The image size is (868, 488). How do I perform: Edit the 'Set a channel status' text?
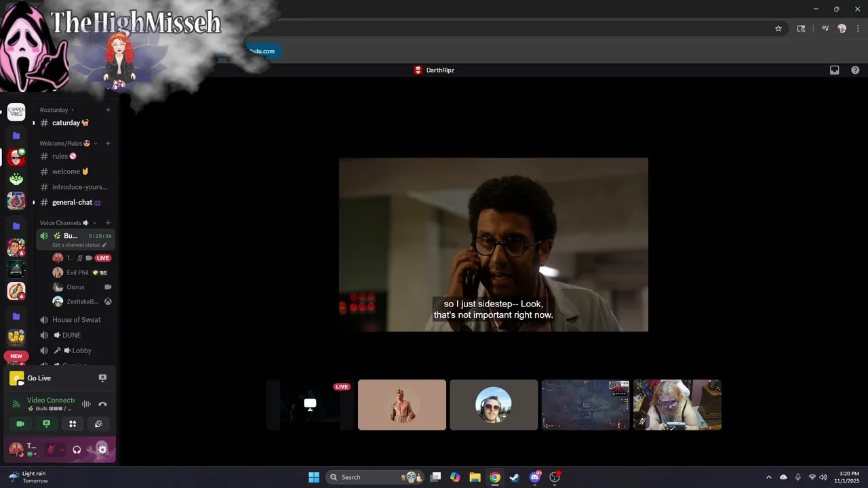79,245
